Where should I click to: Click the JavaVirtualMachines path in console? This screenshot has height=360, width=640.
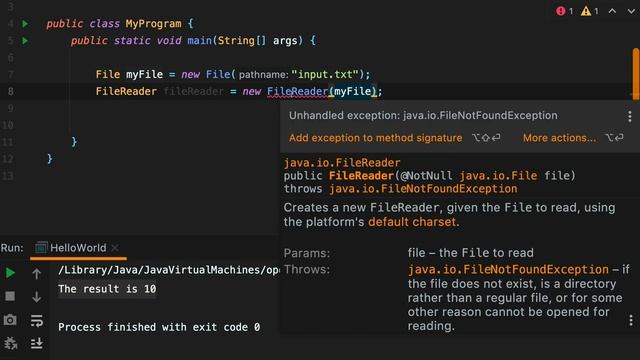[169, 270]
